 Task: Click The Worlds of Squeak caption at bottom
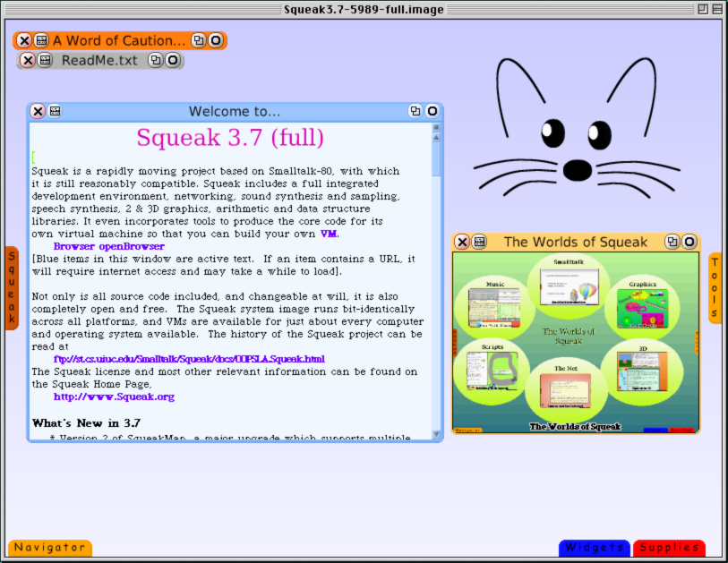[575, 427]
